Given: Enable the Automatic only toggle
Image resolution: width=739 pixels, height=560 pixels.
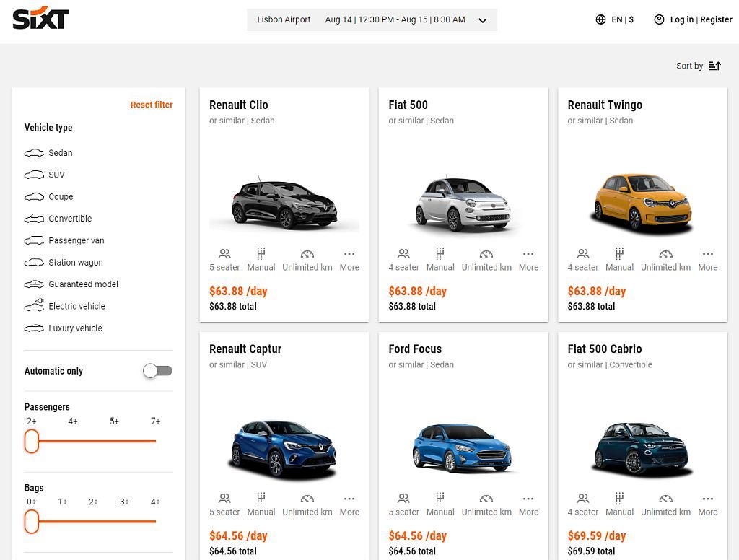Looking at the screenshot, I should point(157,371).
